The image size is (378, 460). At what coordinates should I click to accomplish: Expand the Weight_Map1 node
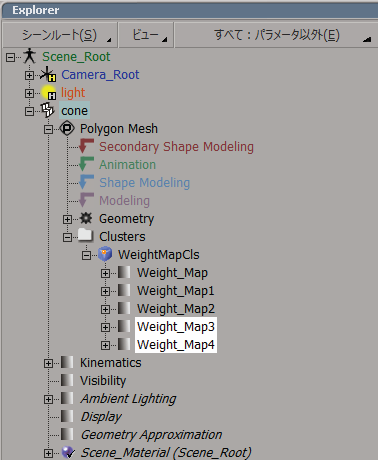(105, 291)
